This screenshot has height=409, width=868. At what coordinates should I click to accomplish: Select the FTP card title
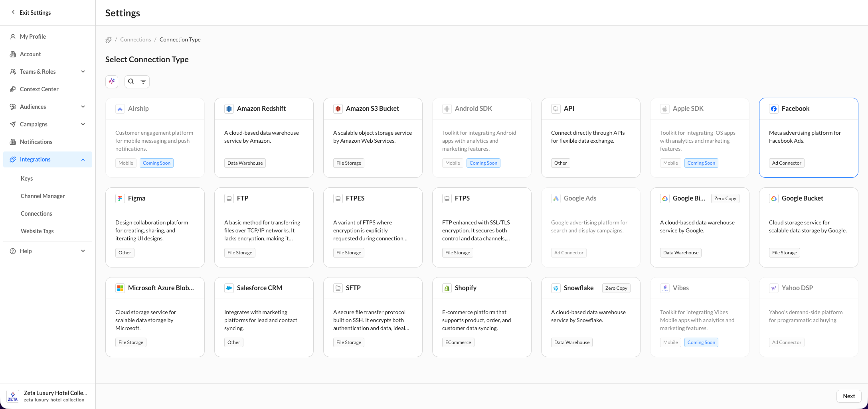coord(243,198)
